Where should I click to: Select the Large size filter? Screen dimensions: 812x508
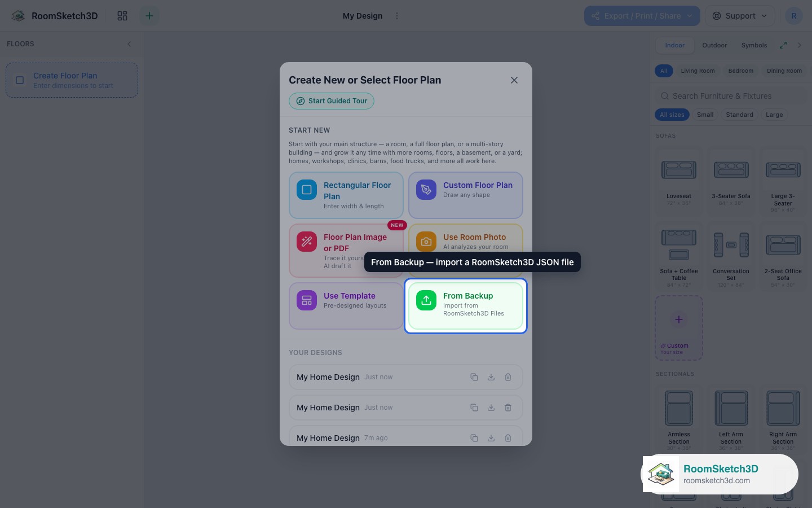click(x=774, y=115)
